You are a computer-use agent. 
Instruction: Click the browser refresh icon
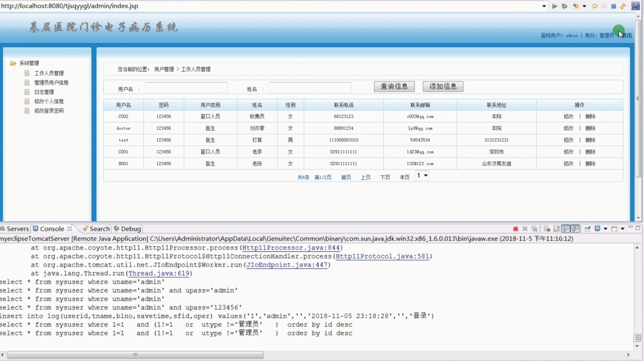click(x=623, y=6)
